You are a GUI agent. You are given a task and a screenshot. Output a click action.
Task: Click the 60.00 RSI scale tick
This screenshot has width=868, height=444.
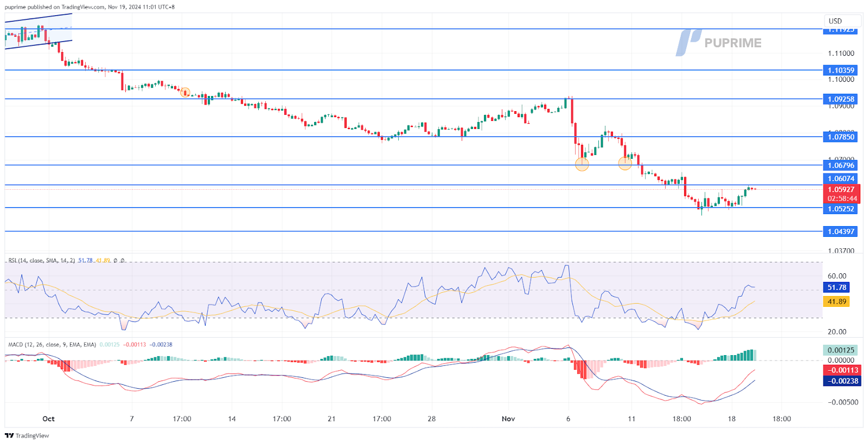[x=837, y=276]
